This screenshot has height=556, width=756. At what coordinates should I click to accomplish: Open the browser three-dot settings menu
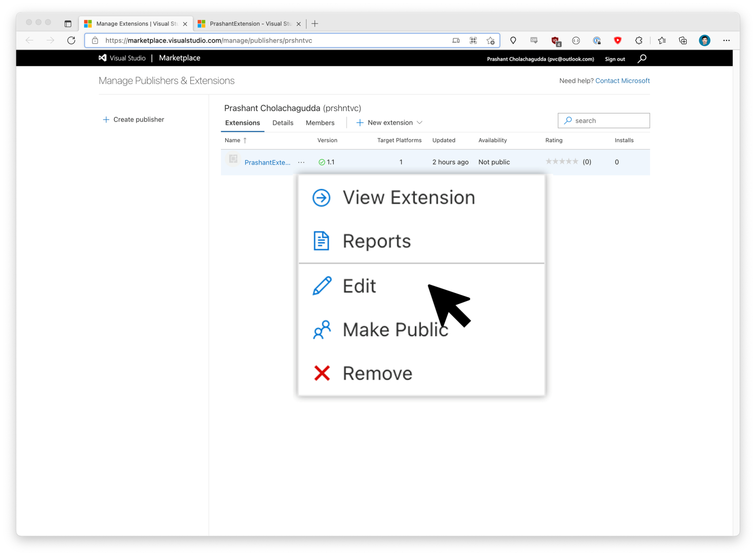click(x=726, y=40)
